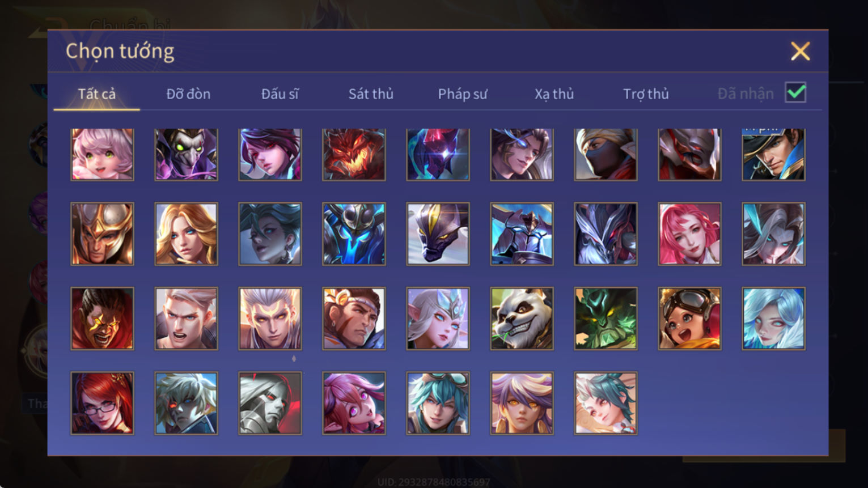Viewport: 868px width, 488px height.
Task: Pick the red-haired hero wearing glasses
Action: click(102, 403)
